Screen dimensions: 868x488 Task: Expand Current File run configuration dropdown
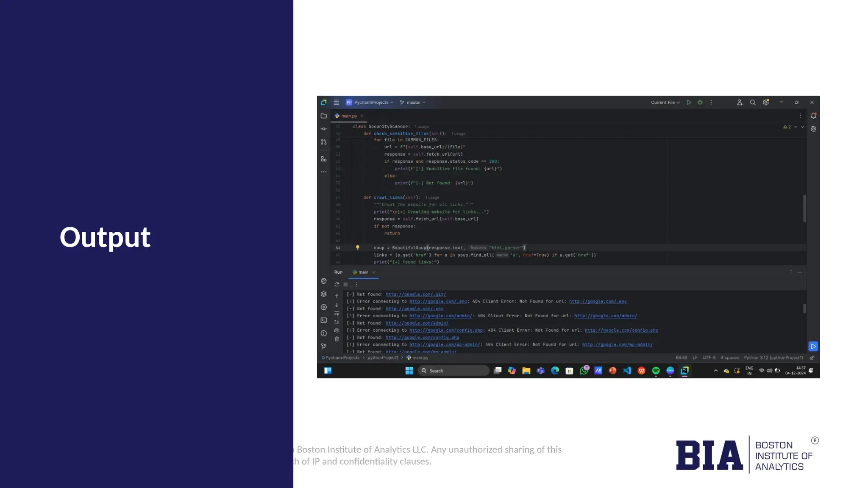coord(665,103)
